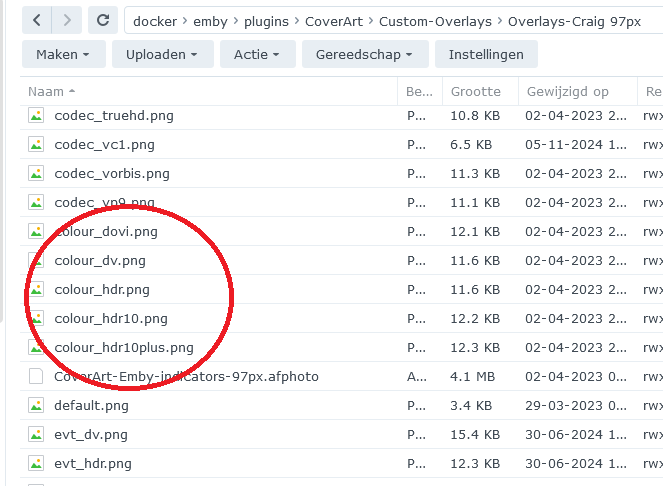Go forward with the right arrow button

pyautogui.click(x=67, y=20)
